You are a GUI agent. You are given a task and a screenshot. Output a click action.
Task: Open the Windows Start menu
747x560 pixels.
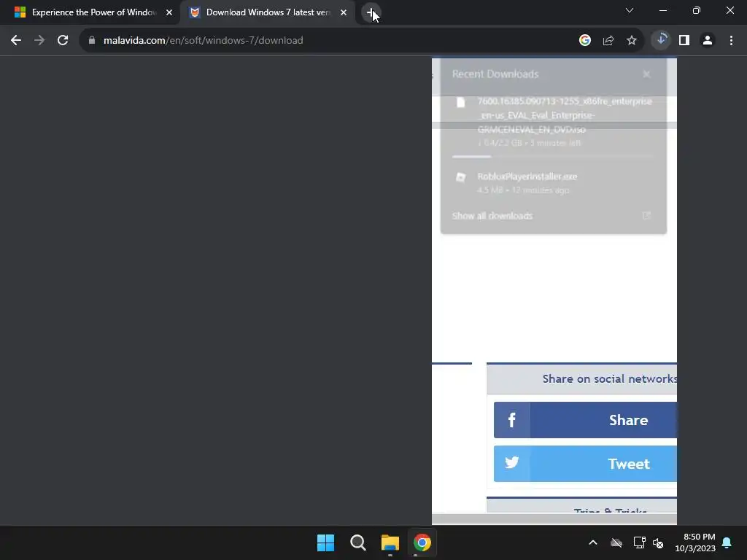[x=326, y=542]
